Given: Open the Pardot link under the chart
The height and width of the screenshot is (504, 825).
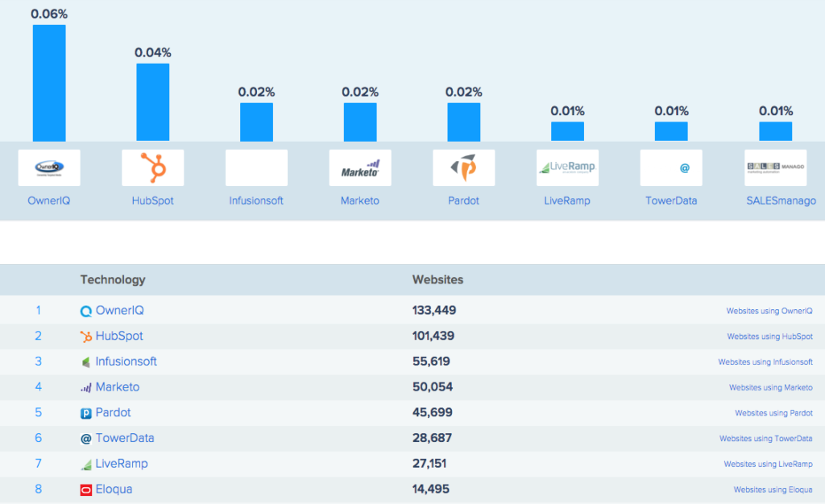Looking at the screenshot, I should (463, 200).
